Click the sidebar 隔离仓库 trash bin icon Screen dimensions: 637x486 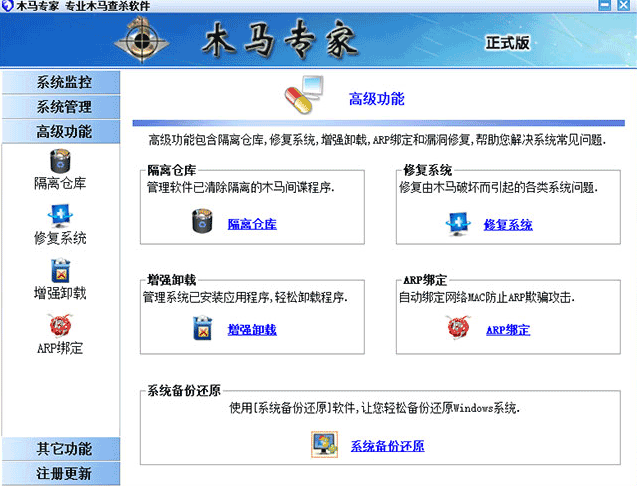click(x=60, y=161)
